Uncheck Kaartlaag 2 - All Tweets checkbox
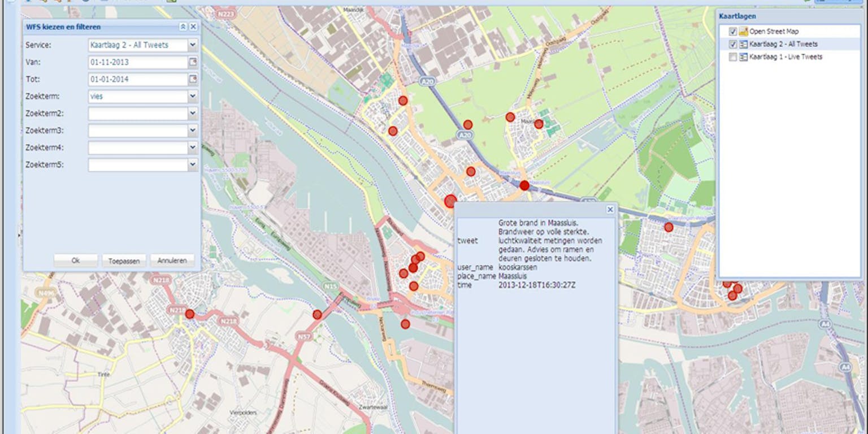Screen dimensions: 868x434 [x=733, y=44]
